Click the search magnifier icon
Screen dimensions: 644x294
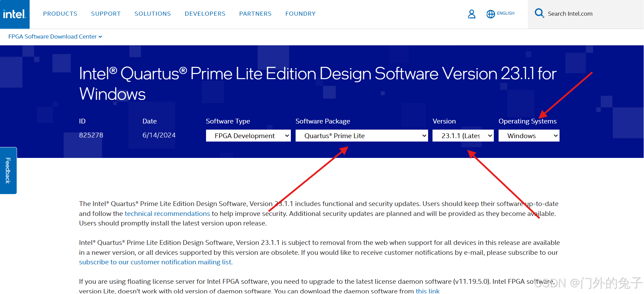pyautogui.click(x=539, y=13)
